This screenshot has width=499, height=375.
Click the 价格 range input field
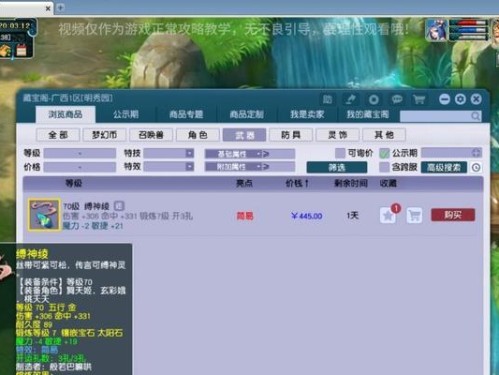[80, 166]
